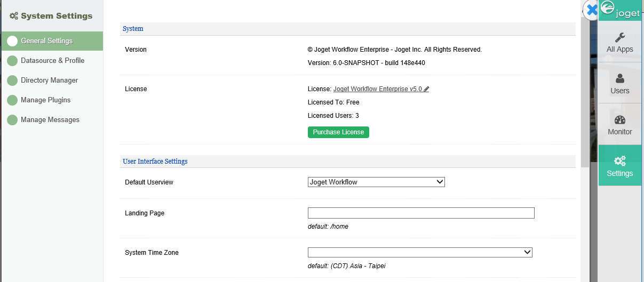Click the User Interface Settings section header
The image size is (644, 282).
(x=155, y=161)
